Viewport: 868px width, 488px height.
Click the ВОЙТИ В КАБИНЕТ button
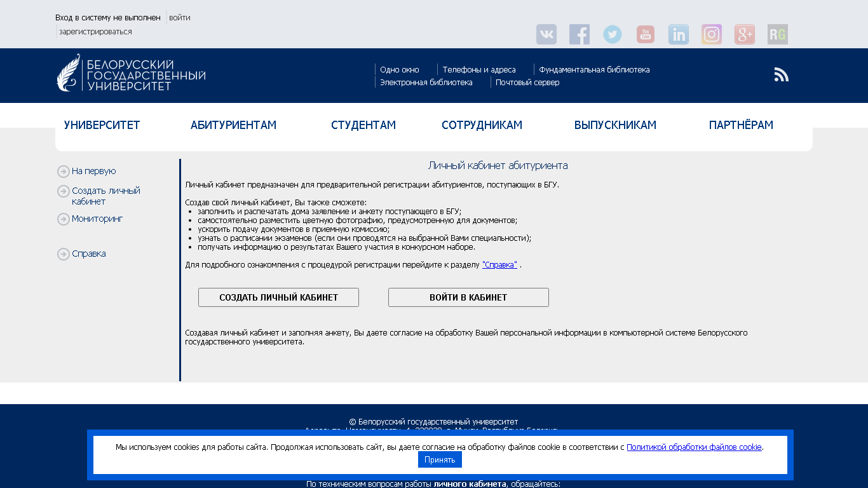coord(468,297)
